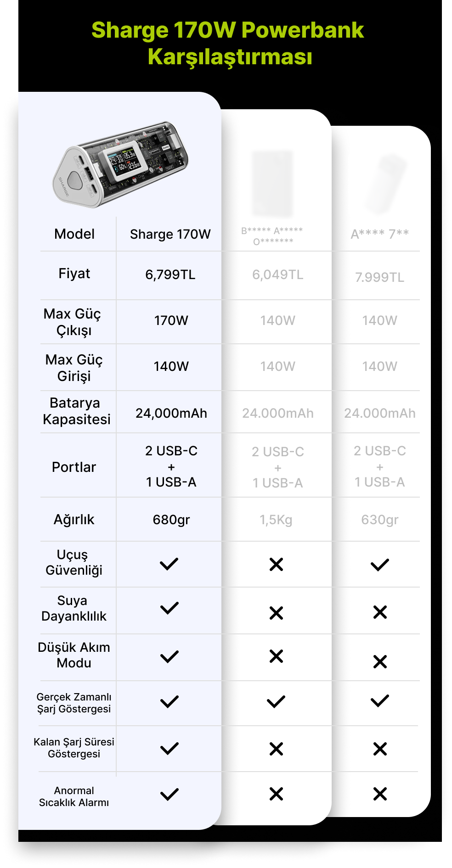Click the cross for Uçuş Güvenliği in 6,049TL column
This screenshot has height=868, width=452.
(277, 564)
